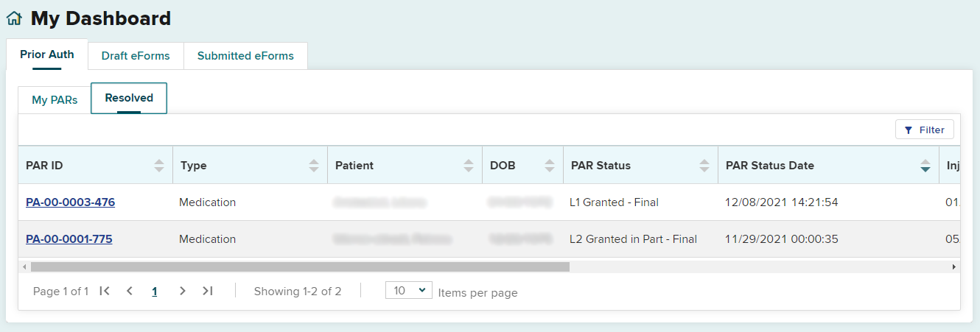Image resolution: width=980 pixels, height=332 pixels.
Task: Sort by DOB column arrows
Action: 550,166
